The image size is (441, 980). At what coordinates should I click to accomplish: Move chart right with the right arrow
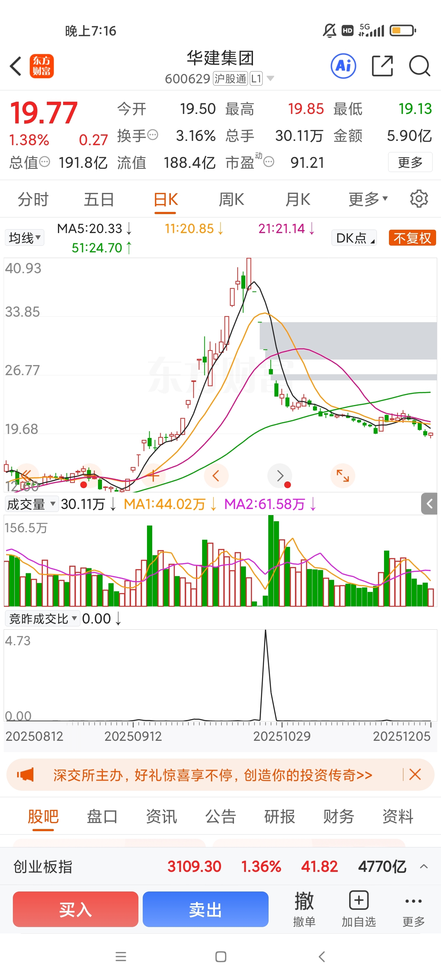coord(280,475)
